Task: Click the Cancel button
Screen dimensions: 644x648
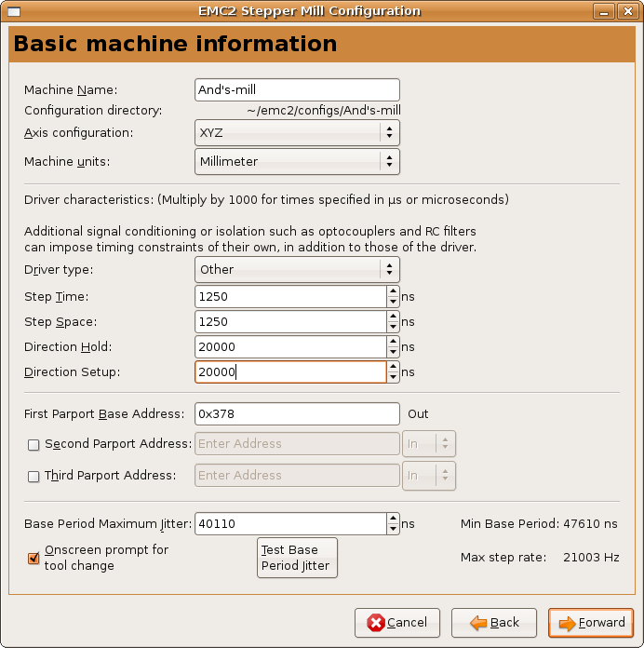Action: pos(397,622)
